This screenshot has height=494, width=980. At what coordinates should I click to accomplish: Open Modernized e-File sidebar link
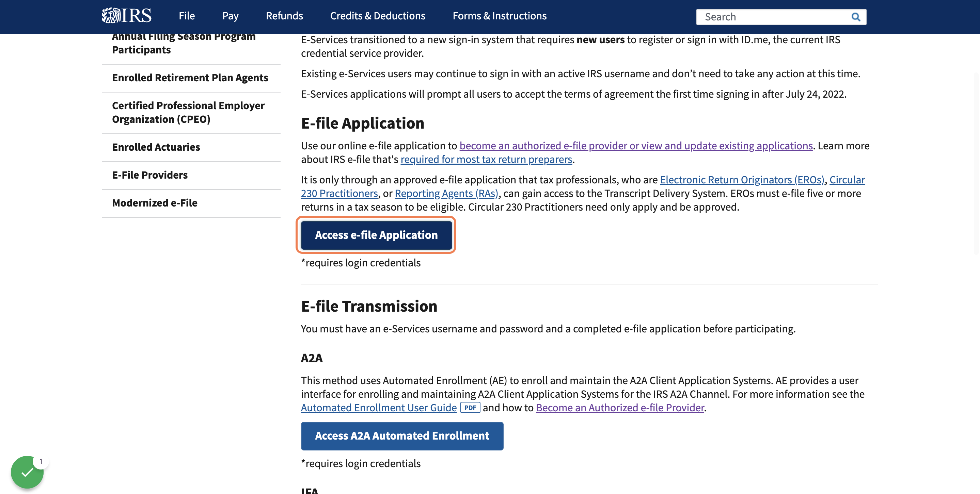pos(155,203)
